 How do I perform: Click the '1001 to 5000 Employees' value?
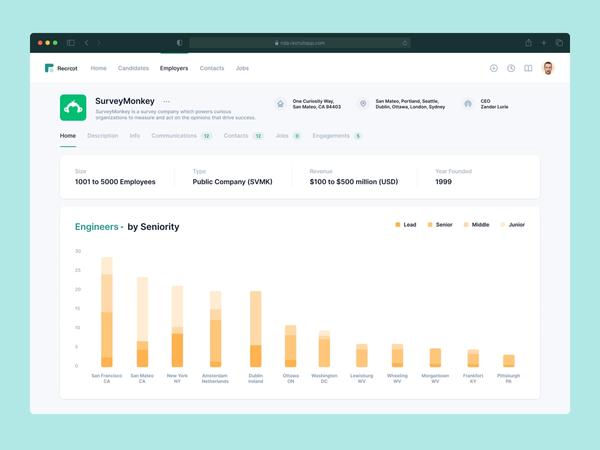tap(115, 182)
